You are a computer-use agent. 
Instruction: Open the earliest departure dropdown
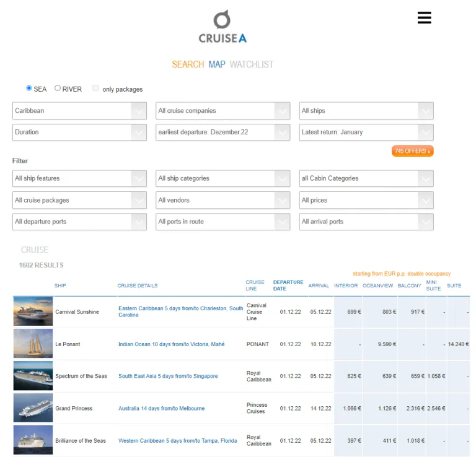point(223,133)
